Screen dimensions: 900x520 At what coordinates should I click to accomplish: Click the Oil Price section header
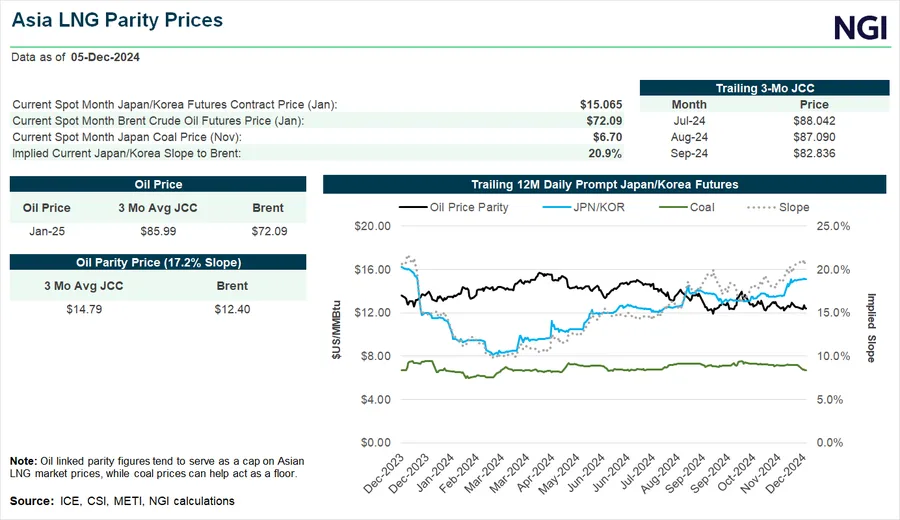click(x=157, y=185)
